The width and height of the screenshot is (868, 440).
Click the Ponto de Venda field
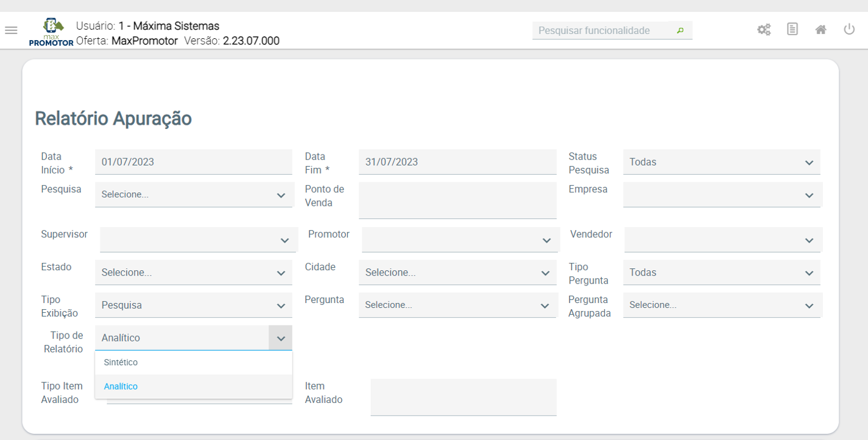pos(457,200)
